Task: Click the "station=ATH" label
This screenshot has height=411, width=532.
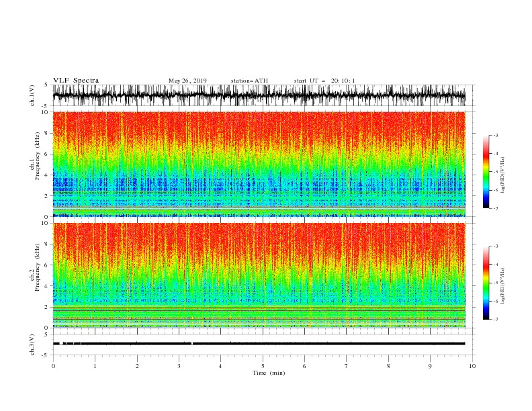Action: (x=249, y=81)
